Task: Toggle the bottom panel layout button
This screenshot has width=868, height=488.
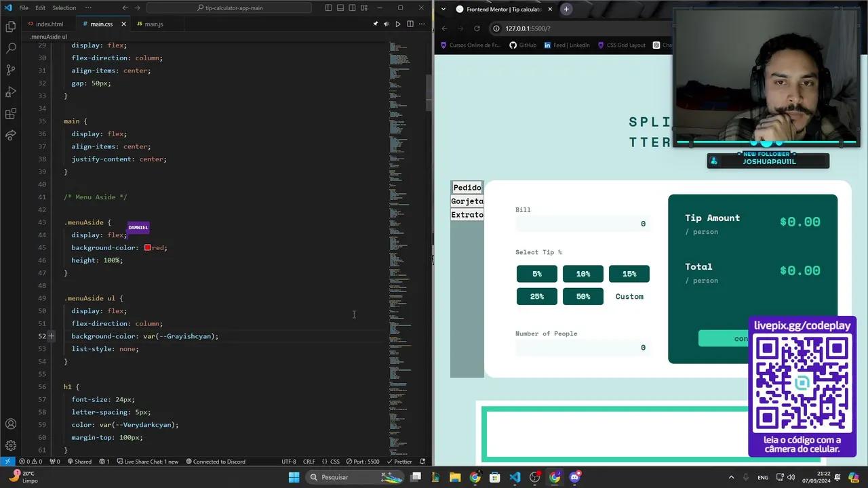Action: [340, 8]
